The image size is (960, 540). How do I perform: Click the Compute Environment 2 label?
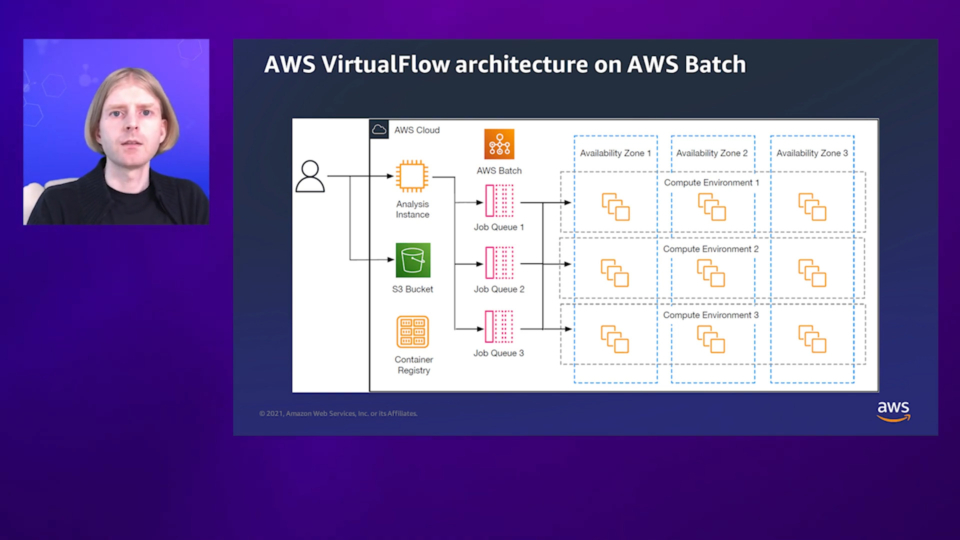click(711, 249)
